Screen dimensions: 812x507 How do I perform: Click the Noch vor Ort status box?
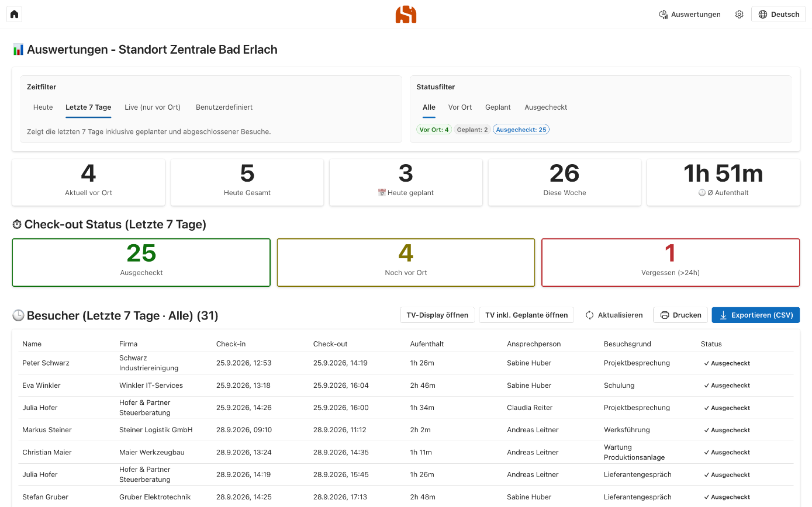[x=406, y=262]
